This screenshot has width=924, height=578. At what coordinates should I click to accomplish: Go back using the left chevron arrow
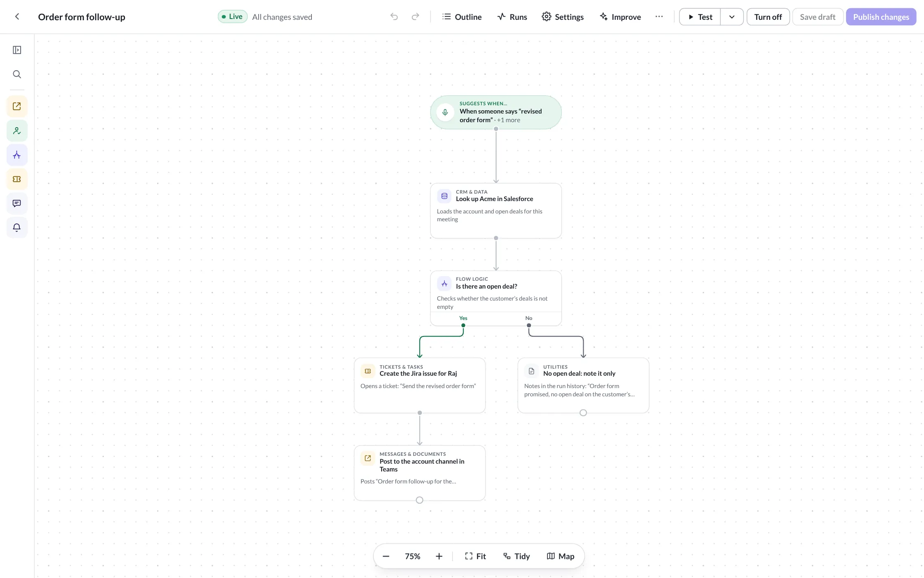click(x=17, y=17)
